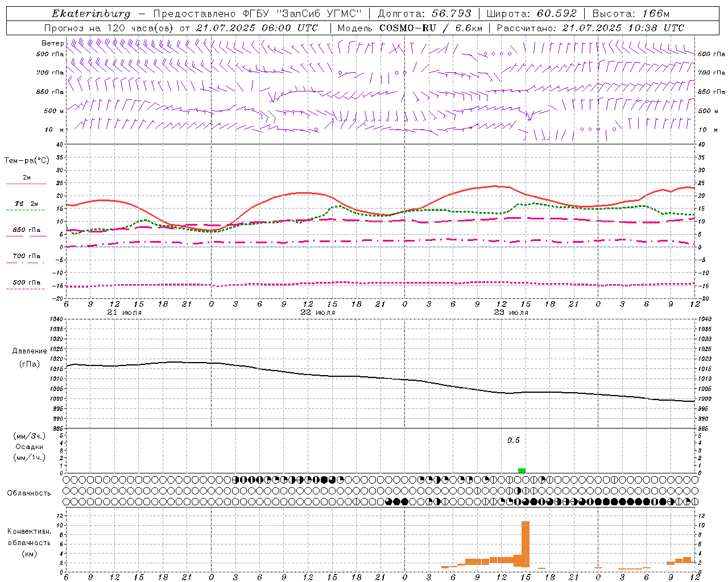Click the 'COSMO-RU / 6.6км' model label

click(431, 28)
